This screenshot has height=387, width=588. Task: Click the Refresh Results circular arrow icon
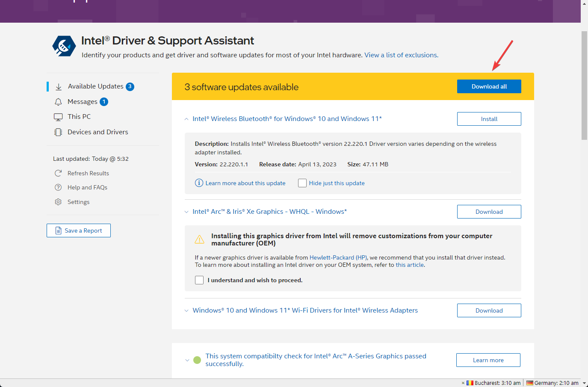[58, 173]
